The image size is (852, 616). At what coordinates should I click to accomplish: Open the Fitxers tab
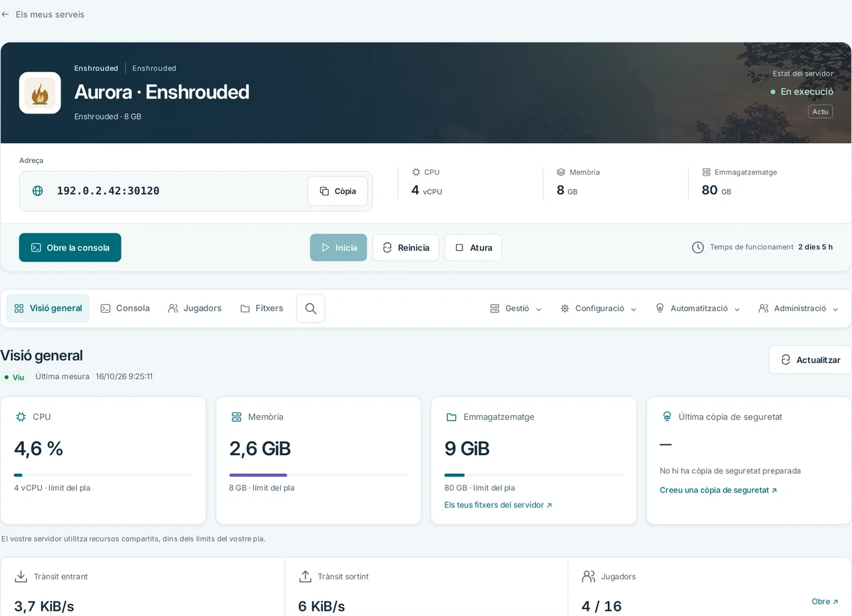(x=262, y=309)
